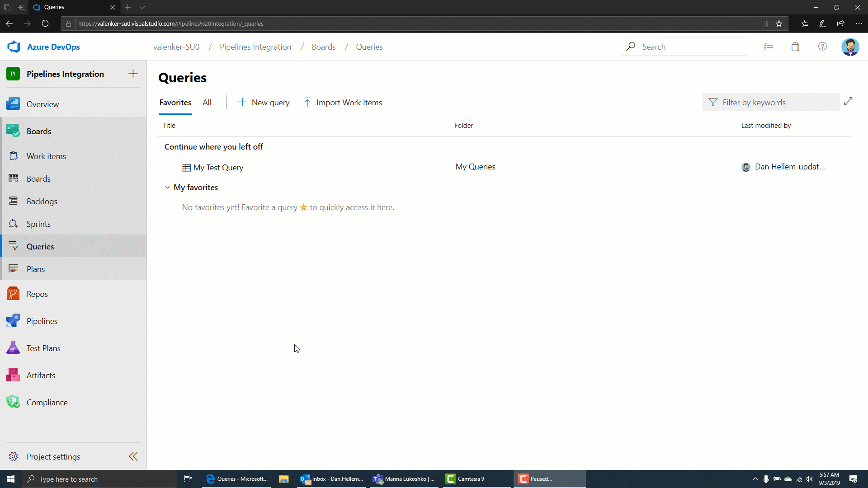
Task: Open Project Settings from sidebar
Action: pyautogui.click(x=53, y=457)
